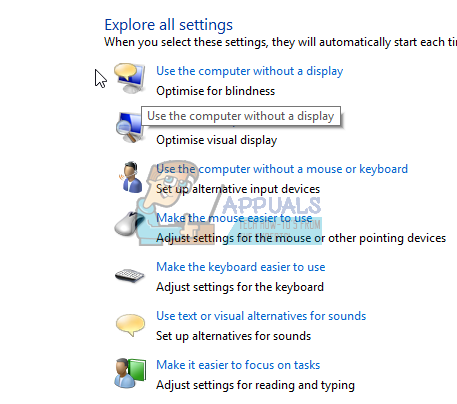Open 'Make it easier to focus on tasks'
The image size is (457, 404).
[x=238, y=365]
